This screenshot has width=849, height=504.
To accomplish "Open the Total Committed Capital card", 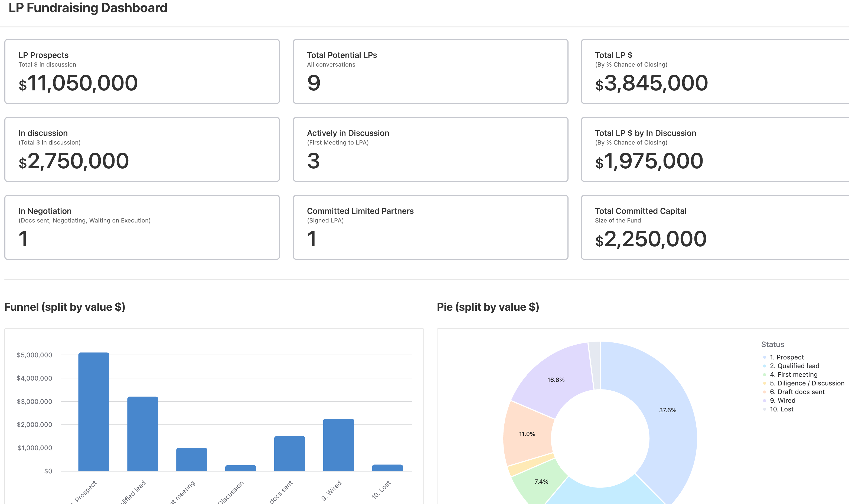I will pyautogui.click(x=715, y=227).
